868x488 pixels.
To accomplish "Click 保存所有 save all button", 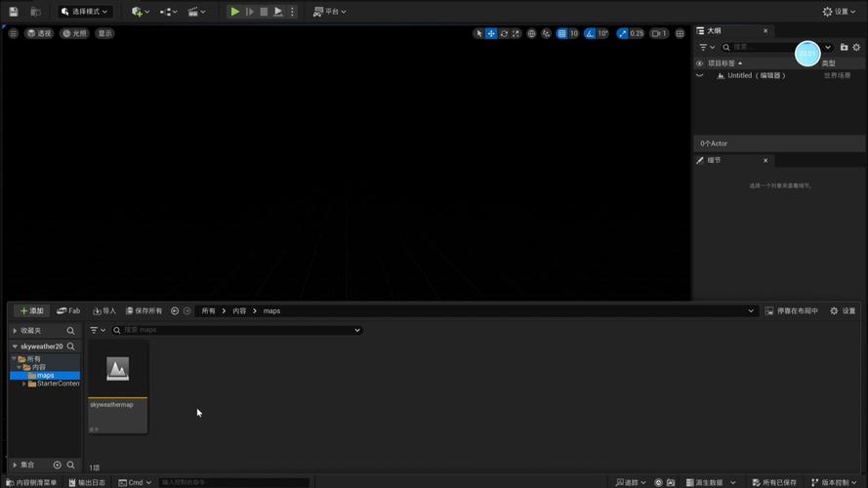I will click(144, 311).
